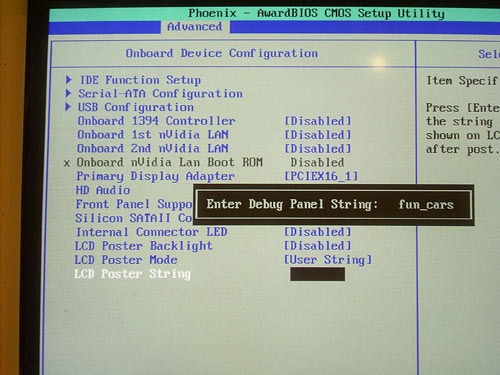The image size is (500, 375).
Task: Select the Onboard 1394 Controller item
Action: click(156, 121)
